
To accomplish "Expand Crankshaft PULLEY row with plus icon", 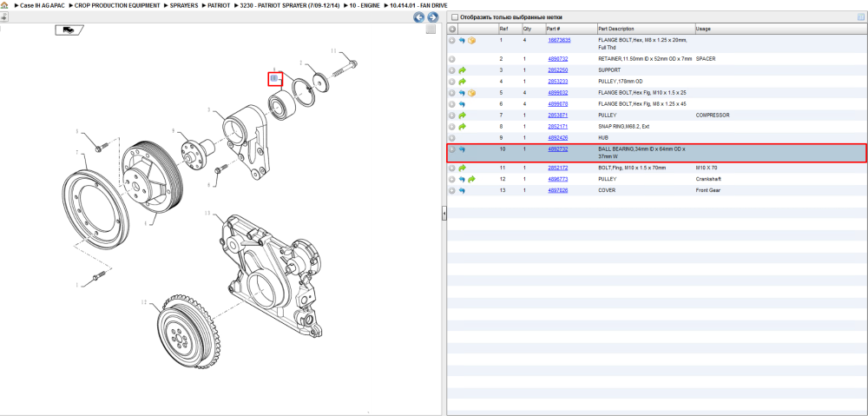I will click(451, 180).
